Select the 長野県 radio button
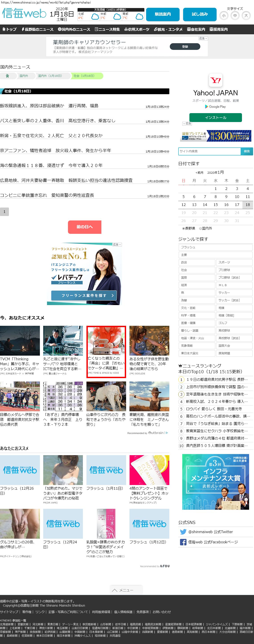 (183, 228)
